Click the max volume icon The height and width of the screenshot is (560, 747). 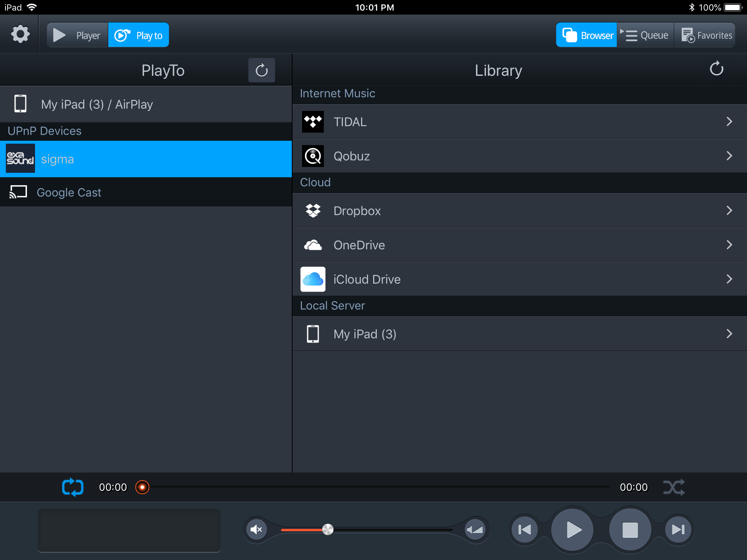pos(475,529)
